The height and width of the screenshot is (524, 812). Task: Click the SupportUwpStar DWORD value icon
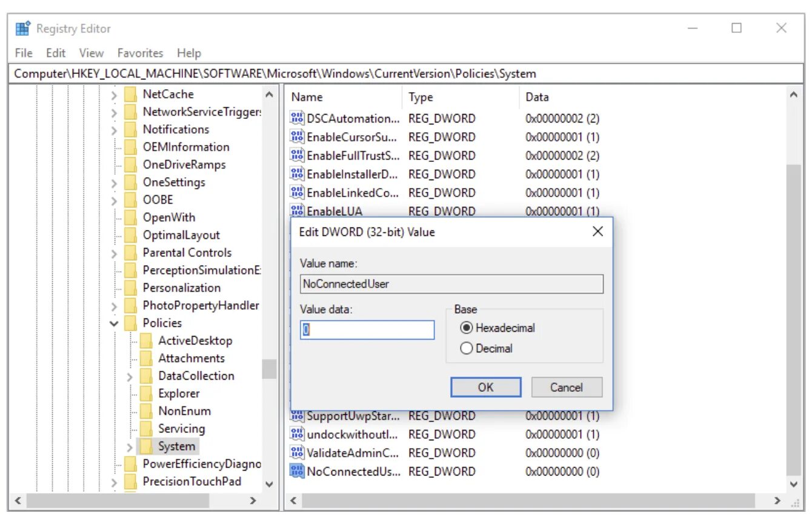point(297,417)
